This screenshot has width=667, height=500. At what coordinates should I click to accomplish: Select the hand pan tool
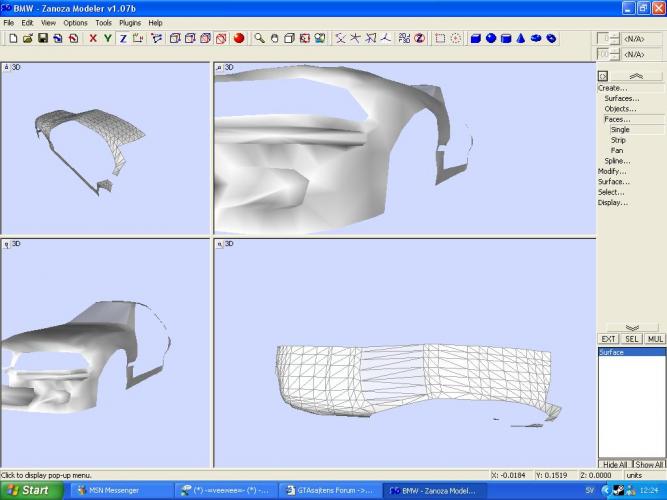coord(274,39)
